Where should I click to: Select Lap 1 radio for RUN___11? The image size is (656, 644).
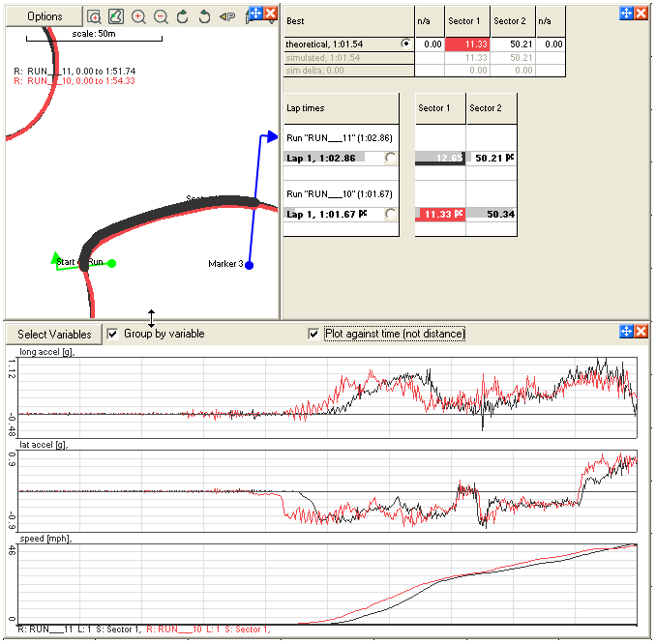coord(390,158)
